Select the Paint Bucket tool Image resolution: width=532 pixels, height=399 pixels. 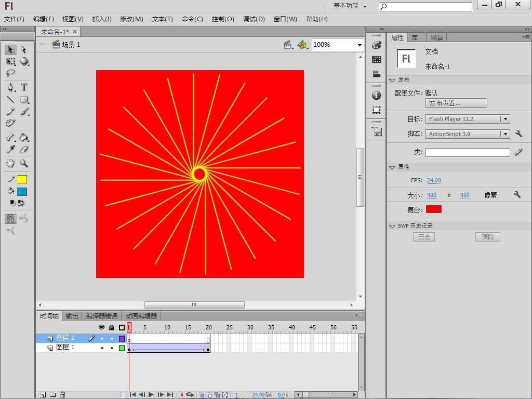click(24, 138)
